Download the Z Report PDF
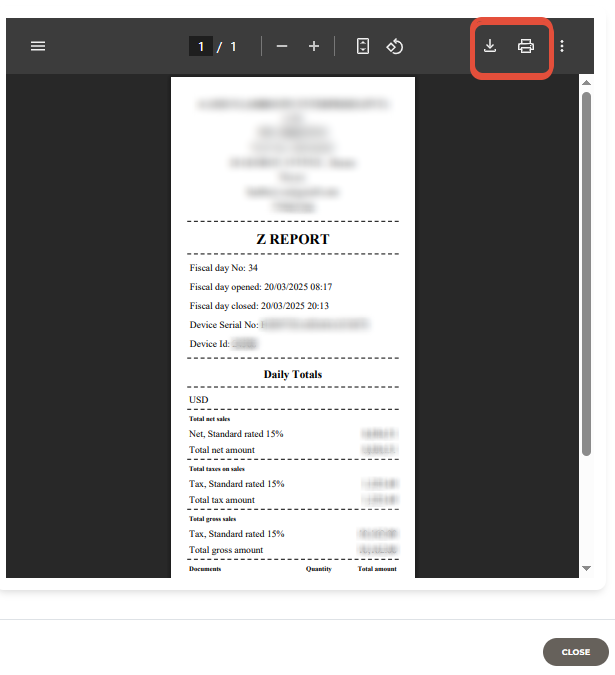Image resolution: width=615 pixels, height=675 pixels. (x=490, y=46)
